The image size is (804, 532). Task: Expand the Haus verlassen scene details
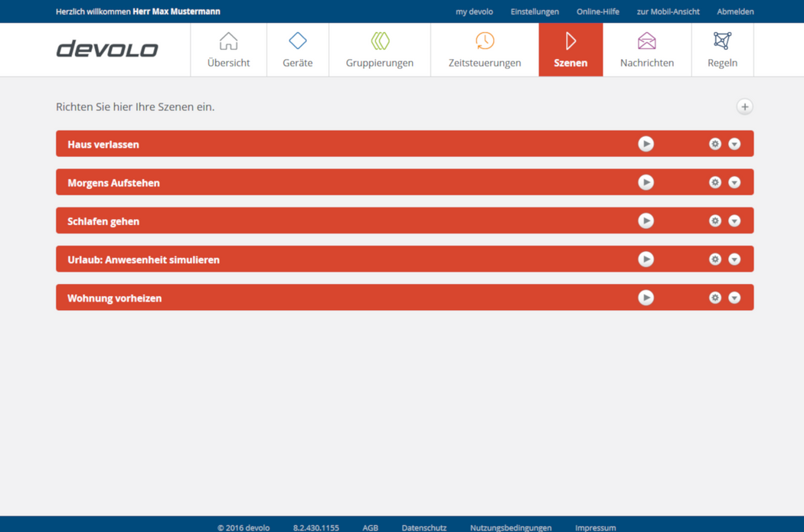pyautogui.click(x=734, y=144)
